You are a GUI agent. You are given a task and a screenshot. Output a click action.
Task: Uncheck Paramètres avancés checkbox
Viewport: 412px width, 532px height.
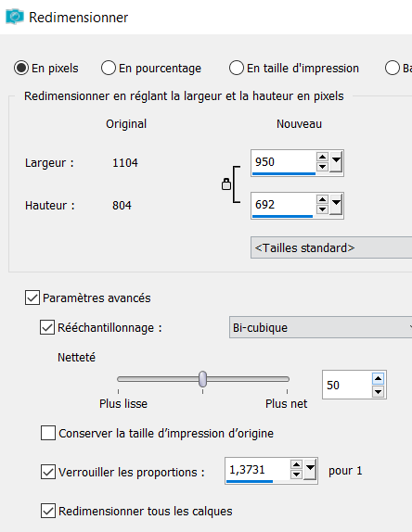tap(32, 298)
